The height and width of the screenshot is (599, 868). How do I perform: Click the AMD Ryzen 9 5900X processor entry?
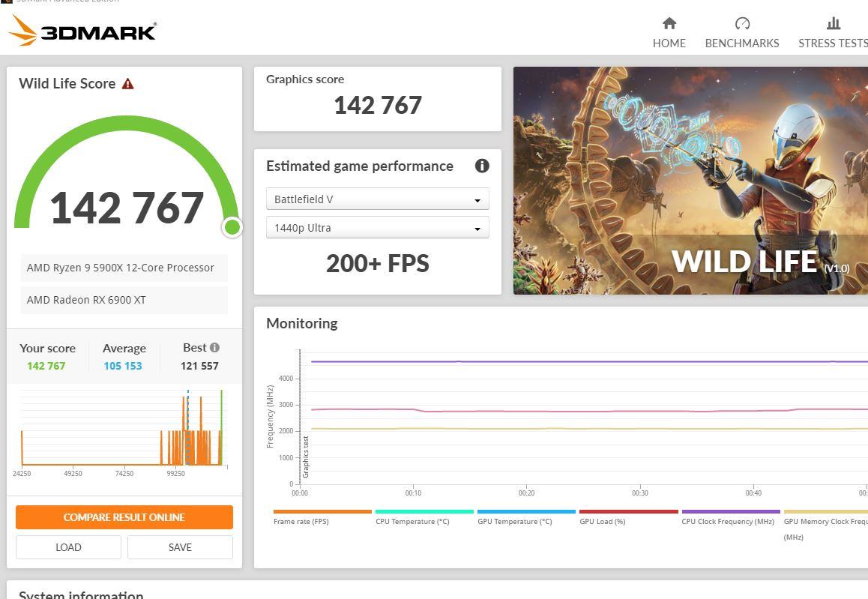pos(124,268)
